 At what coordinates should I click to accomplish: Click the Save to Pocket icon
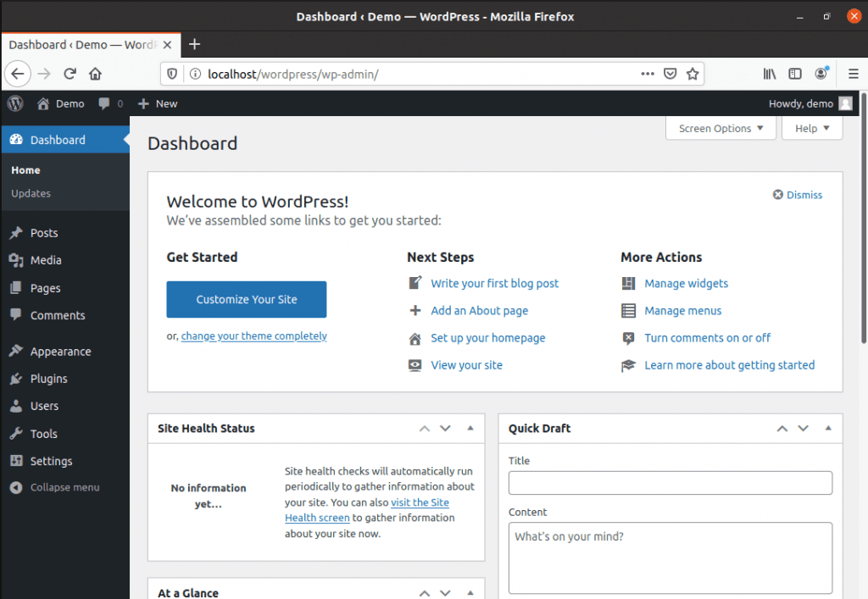point(670,74)
